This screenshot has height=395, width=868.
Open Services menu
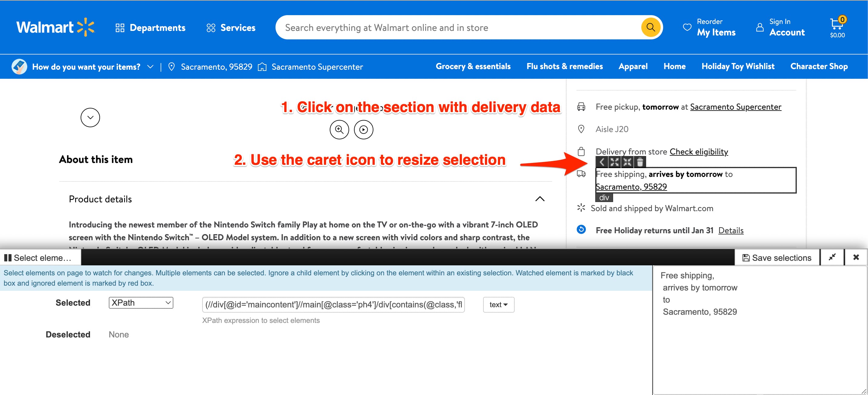(x=231, y=27)
